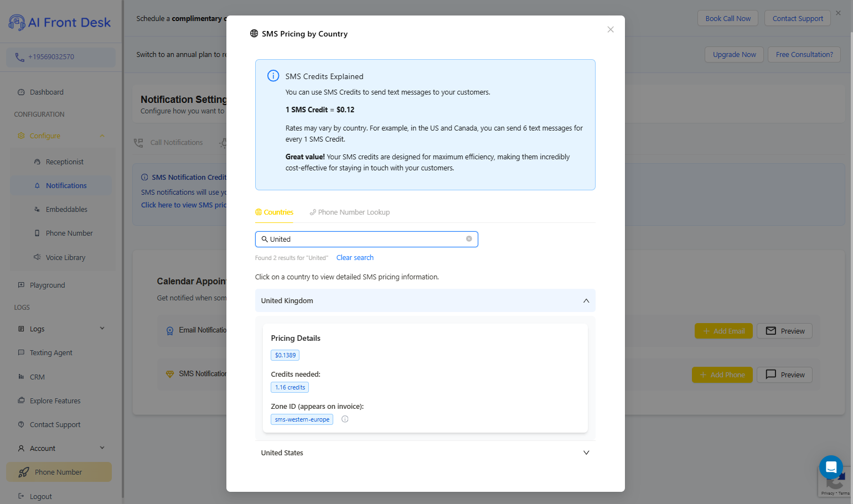
Task: Click the Zone ID info icon
Action: pyautogui.click(x=345, y=419)
